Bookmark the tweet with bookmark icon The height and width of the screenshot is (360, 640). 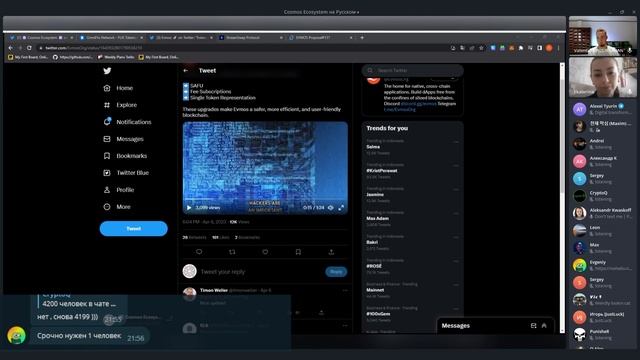(298, 252)
